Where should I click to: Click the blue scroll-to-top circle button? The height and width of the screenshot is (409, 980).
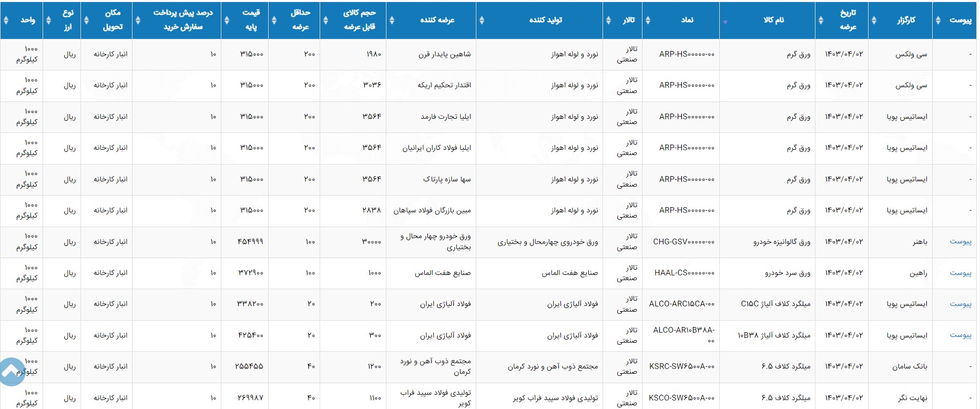(x=11, y=372)
